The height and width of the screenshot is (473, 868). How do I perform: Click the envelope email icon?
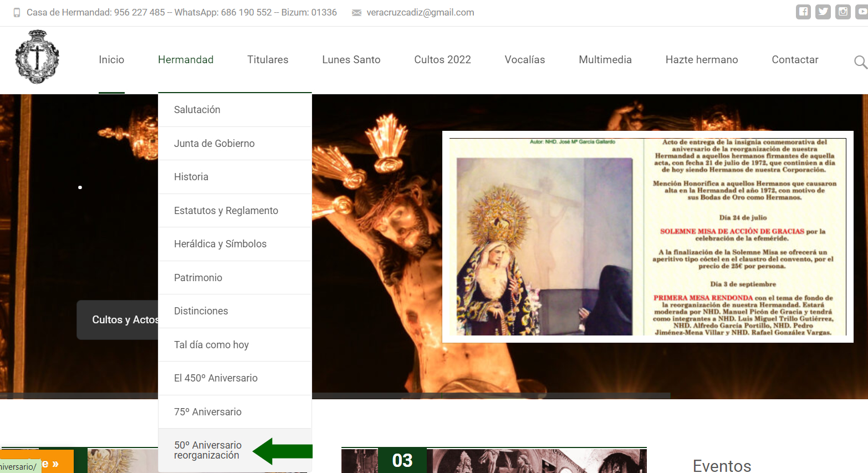tap(356, 13)
